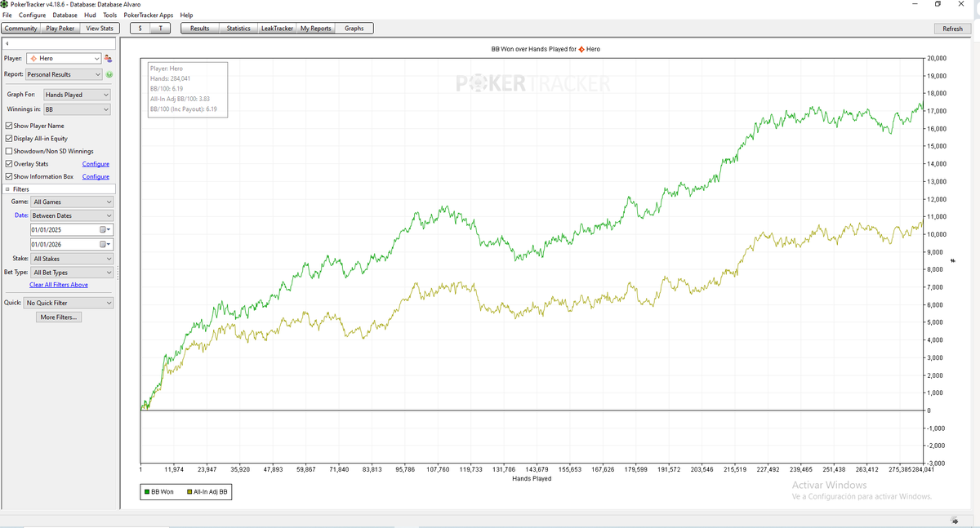980x528 pixels.
Task: Open the Help menu
Action: (186, 15)
